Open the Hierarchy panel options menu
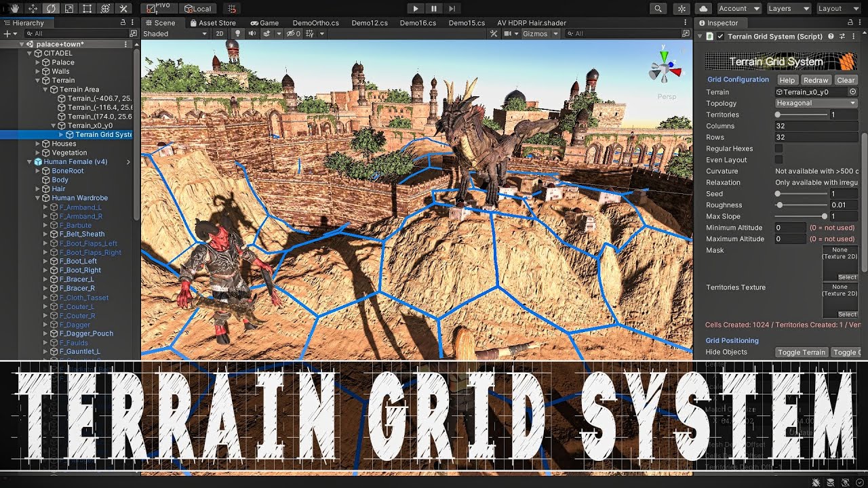 click(134, 23)
